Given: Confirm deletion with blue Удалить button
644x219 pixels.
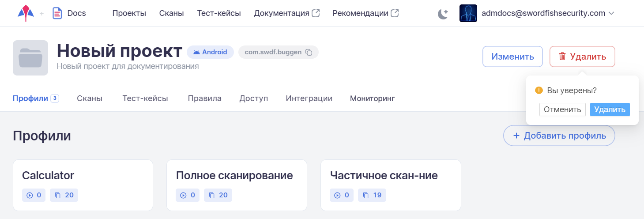Looking at the screenshot, I should (x=610, y=109).
